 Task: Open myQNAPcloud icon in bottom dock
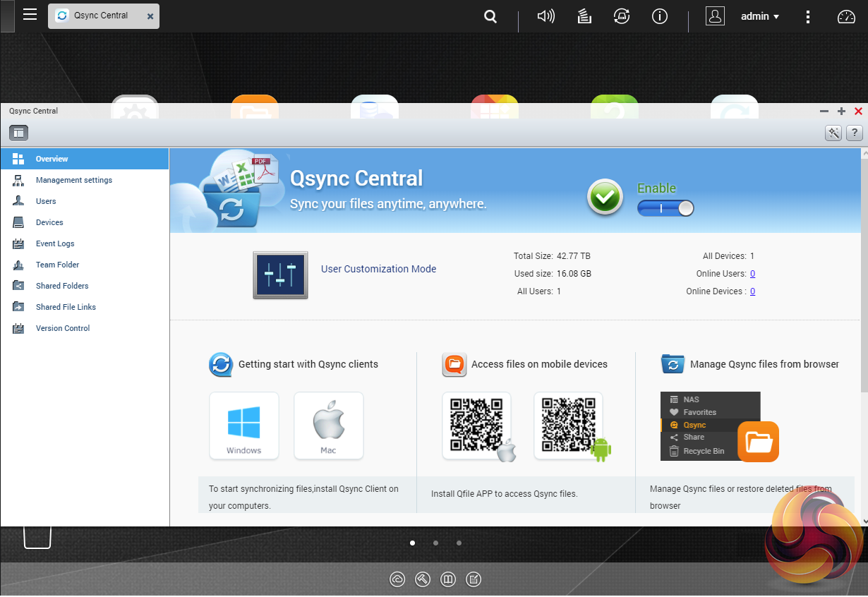397,579
